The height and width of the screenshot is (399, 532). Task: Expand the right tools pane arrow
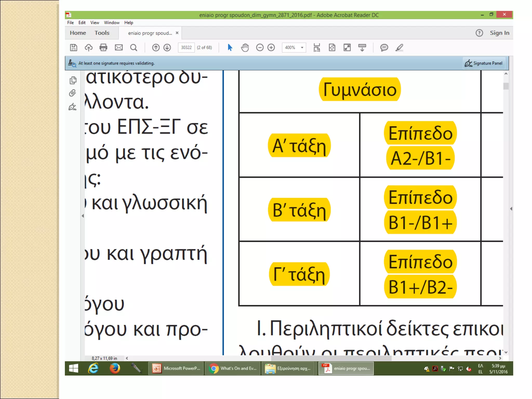pyautogui.click(x=511, y=209)
